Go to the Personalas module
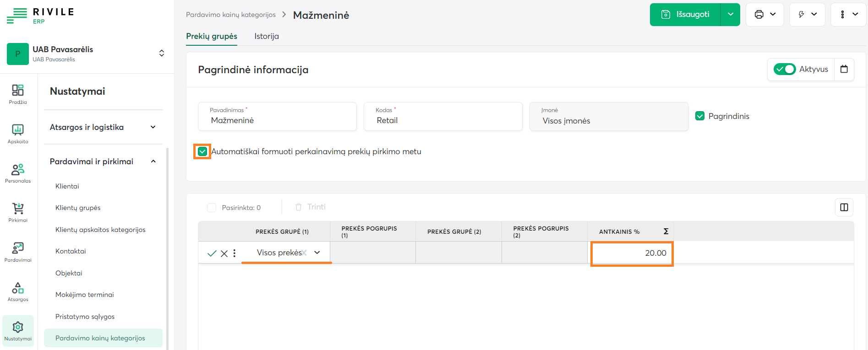Screen dimensions: 868x350 coord(18,173)
